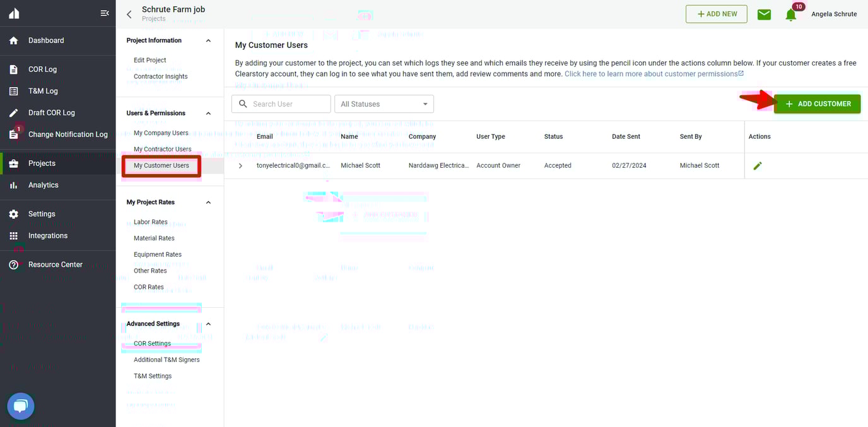Click the ADD CUSTOMER button
This screenshot has width=868, height=427.
pos(817,103)
